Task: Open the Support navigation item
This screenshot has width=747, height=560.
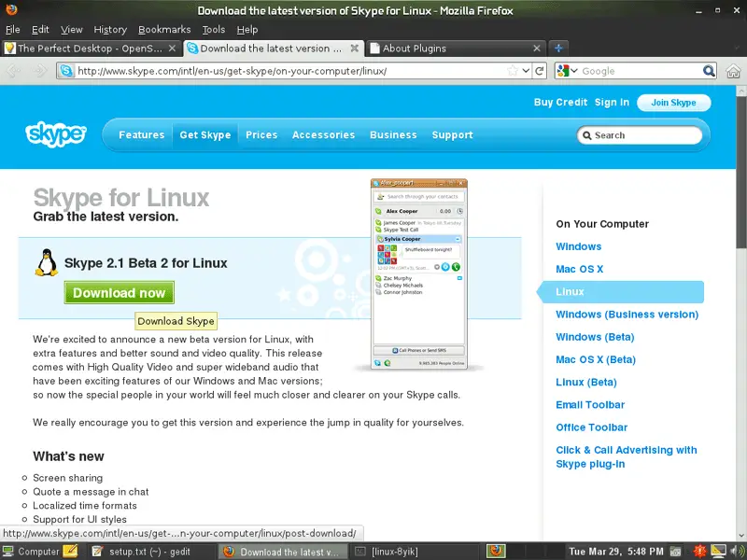Action: tap(453, 134)
